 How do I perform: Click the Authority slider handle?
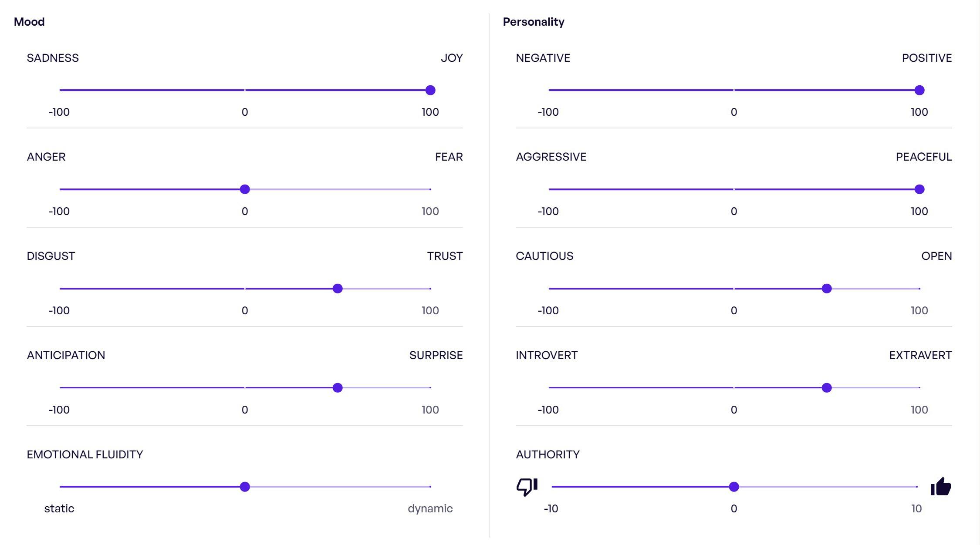(734, 487)
